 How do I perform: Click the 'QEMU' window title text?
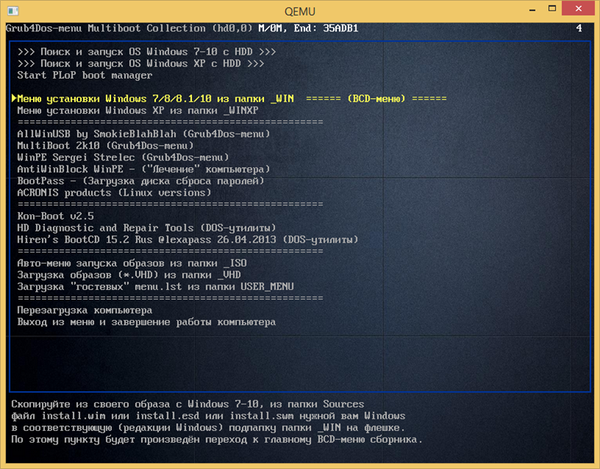(x=300, y=11)
